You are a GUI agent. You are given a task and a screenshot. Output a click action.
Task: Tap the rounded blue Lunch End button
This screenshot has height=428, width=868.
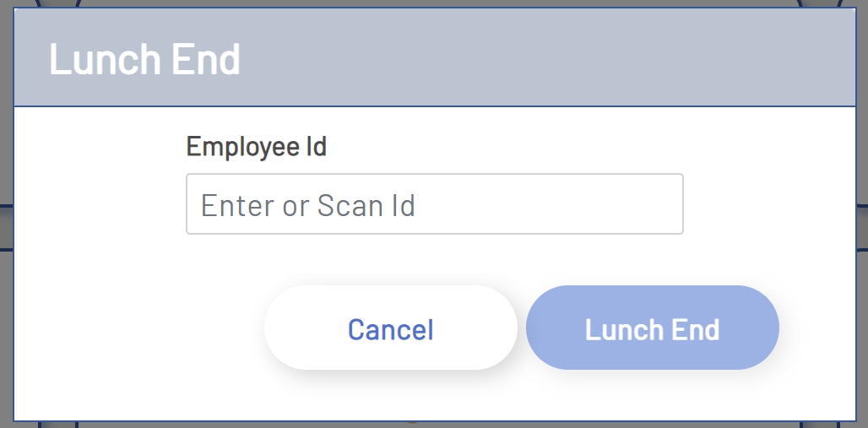click(x=652, y=328)
